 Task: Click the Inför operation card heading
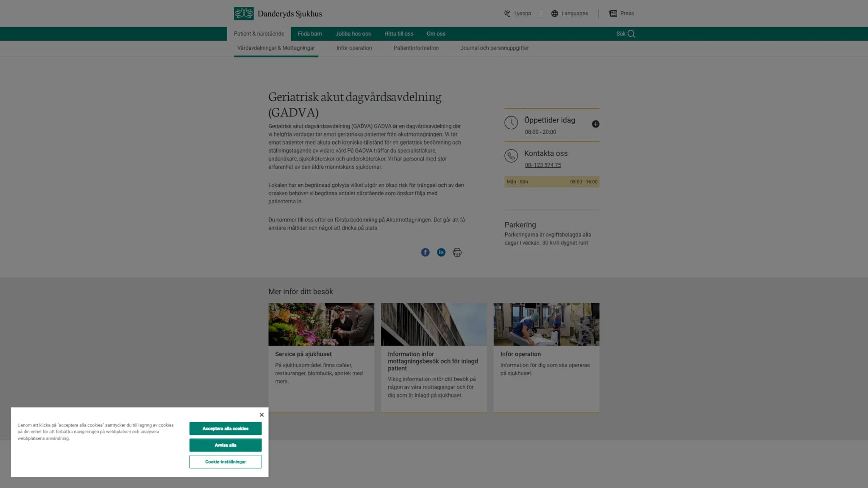tap(520, 354)
